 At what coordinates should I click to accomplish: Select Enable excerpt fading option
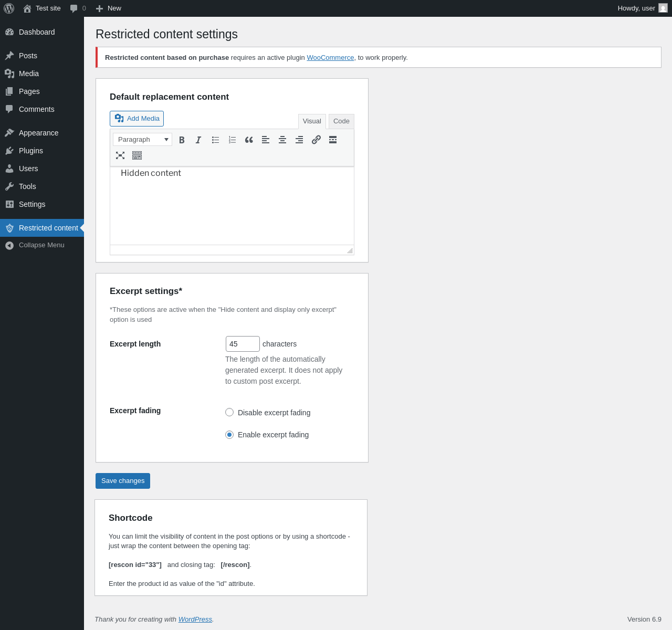(229, 435)
